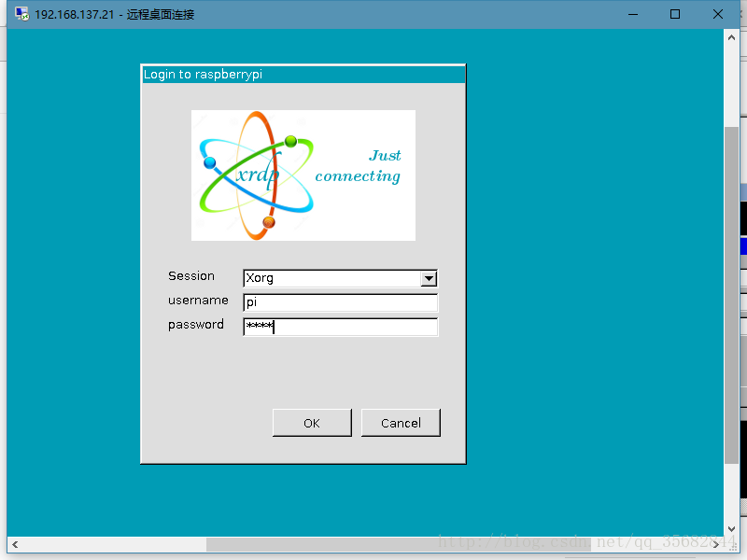Click Cancel in the raspberrypi login dialog
This screenshot has width=747, height=560.
coord(401,423)
